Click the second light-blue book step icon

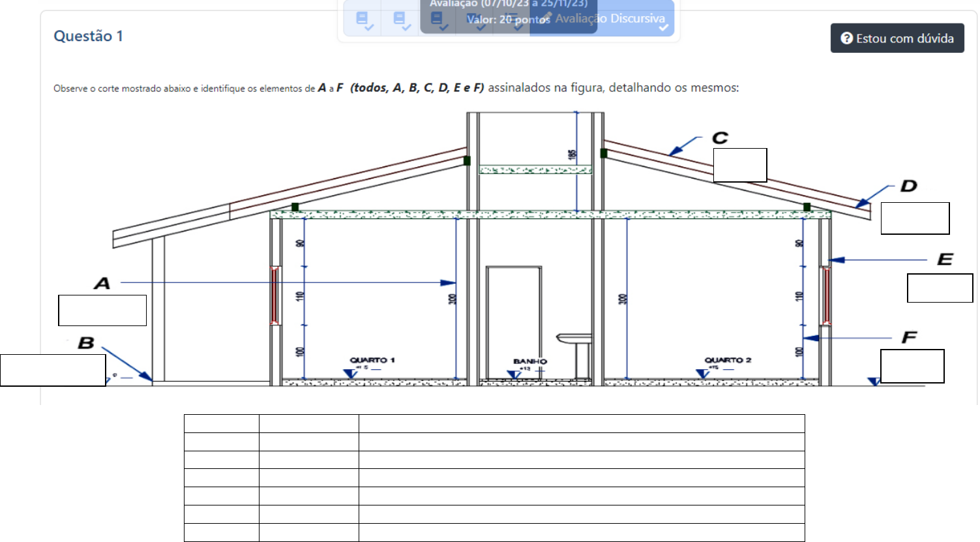(400, 19)
